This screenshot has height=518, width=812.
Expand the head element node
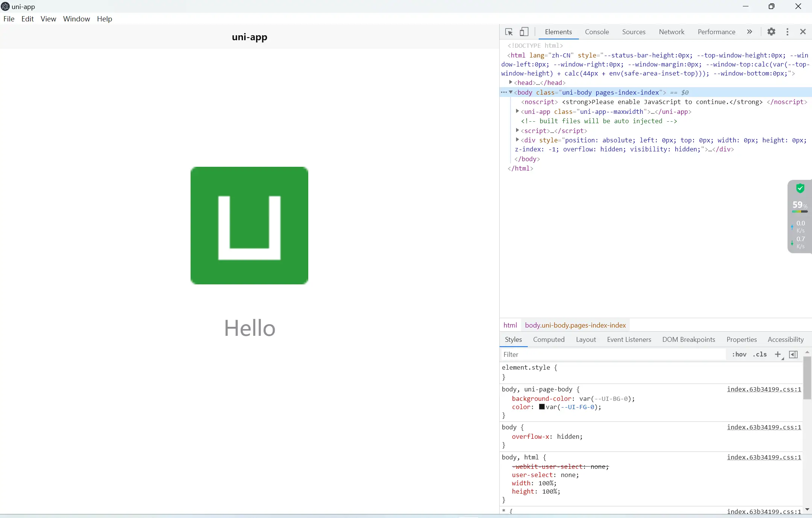[x=511, y=82]
